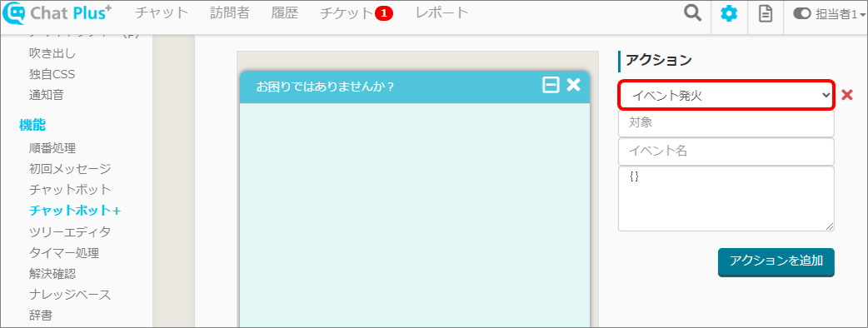Click the アクション section heading
The width and height of the screenshot is (868, 328).
coord(659,60)
